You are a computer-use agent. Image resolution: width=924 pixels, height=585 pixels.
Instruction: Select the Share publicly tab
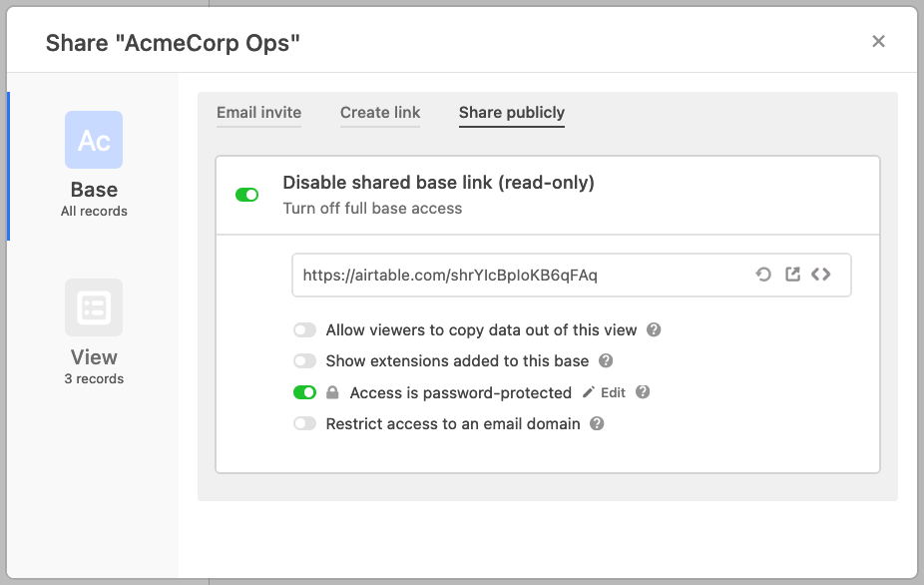point(512,113)
